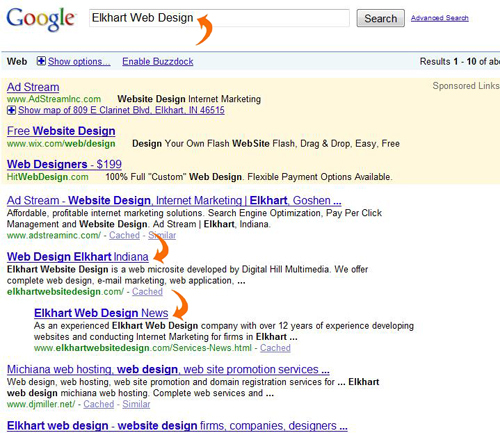Click the www.wix.com/web/design URL text

[61, 144]
